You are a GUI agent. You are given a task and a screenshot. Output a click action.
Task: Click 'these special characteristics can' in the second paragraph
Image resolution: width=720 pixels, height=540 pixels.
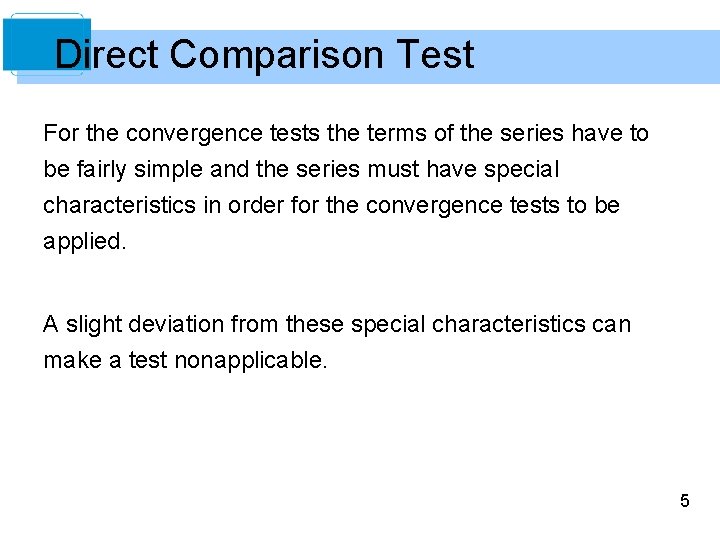(458, 324)
